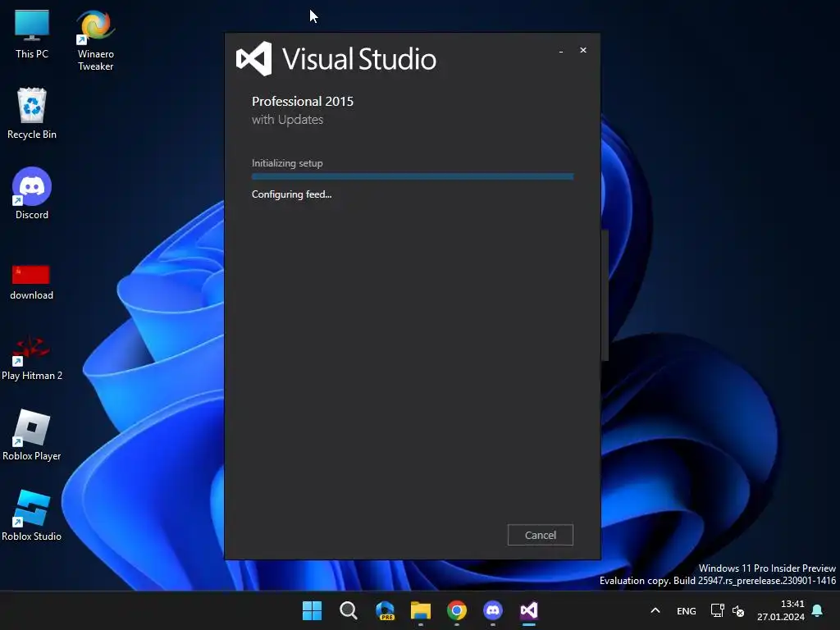840x630 pixels.
Task: Click the 'Configuring feed...' status text
Action: [x=291, y=194]
